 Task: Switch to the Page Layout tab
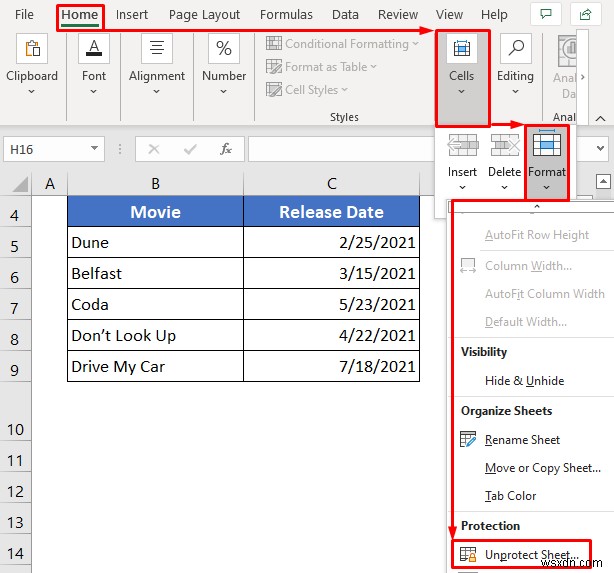[204, 15]
